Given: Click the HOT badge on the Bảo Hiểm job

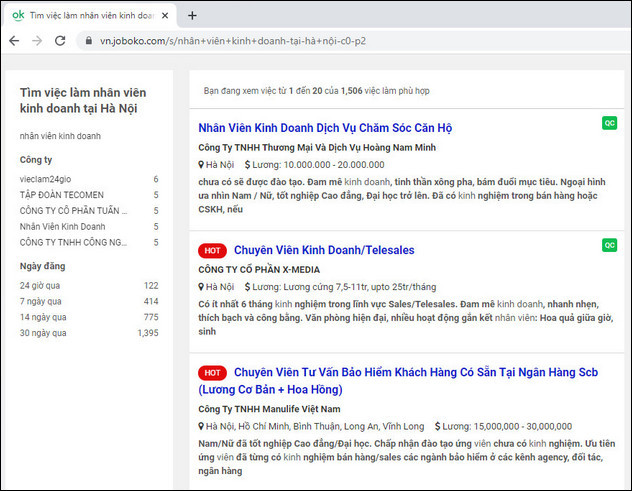Looking at the screenshot, I should 212,372.
